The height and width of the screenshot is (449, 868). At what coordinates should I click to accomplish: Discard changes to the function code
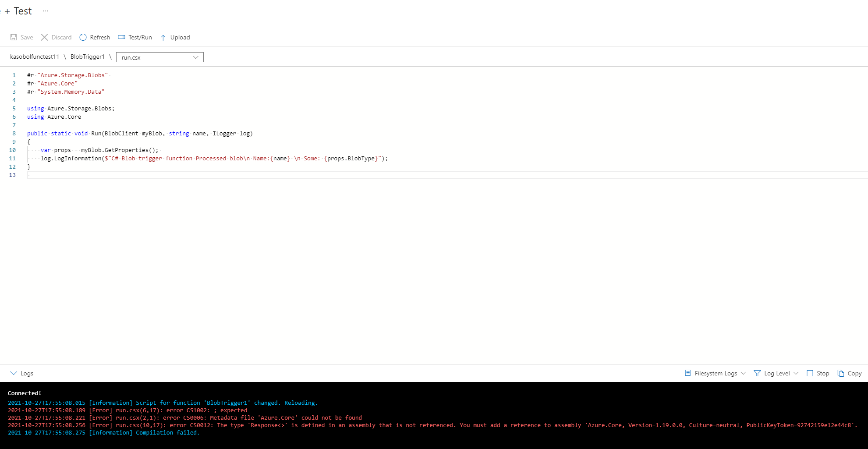click(56, 37)
